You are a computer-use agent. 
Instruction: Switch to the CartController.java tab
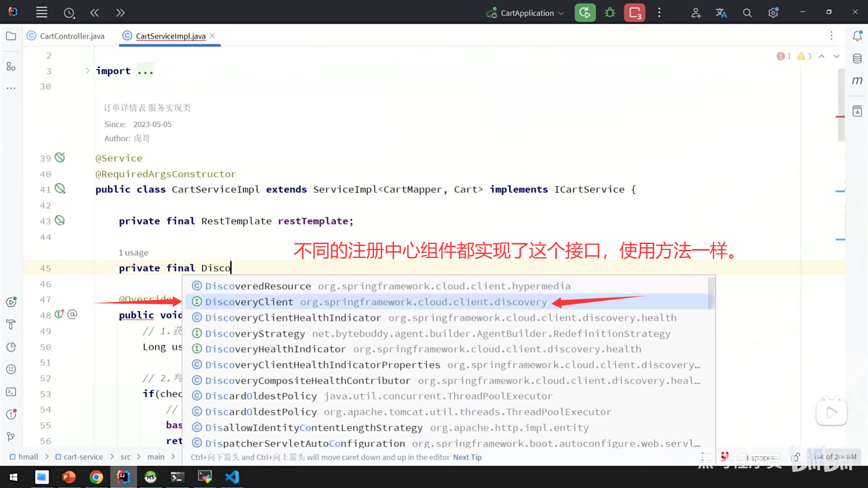pyautogui.click(x=72, y=36)
